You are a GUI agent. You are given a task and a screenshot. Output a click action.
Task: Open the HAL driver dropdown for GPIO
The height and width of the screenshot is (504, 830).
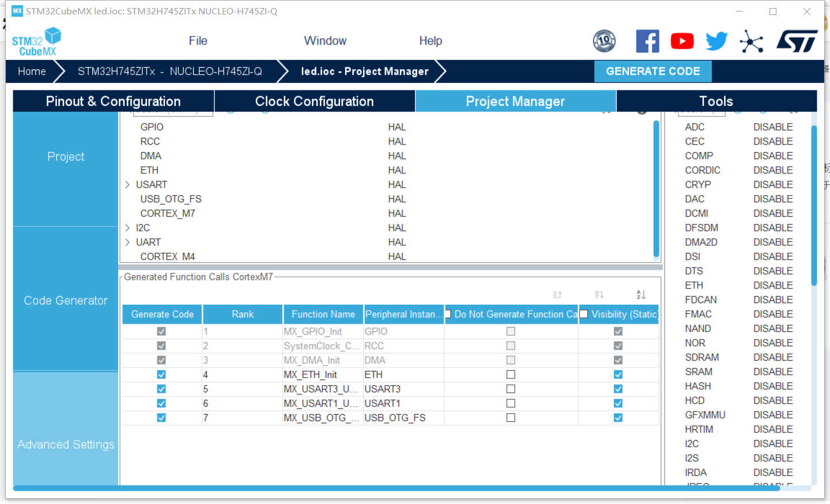click(x=397, y=127)
